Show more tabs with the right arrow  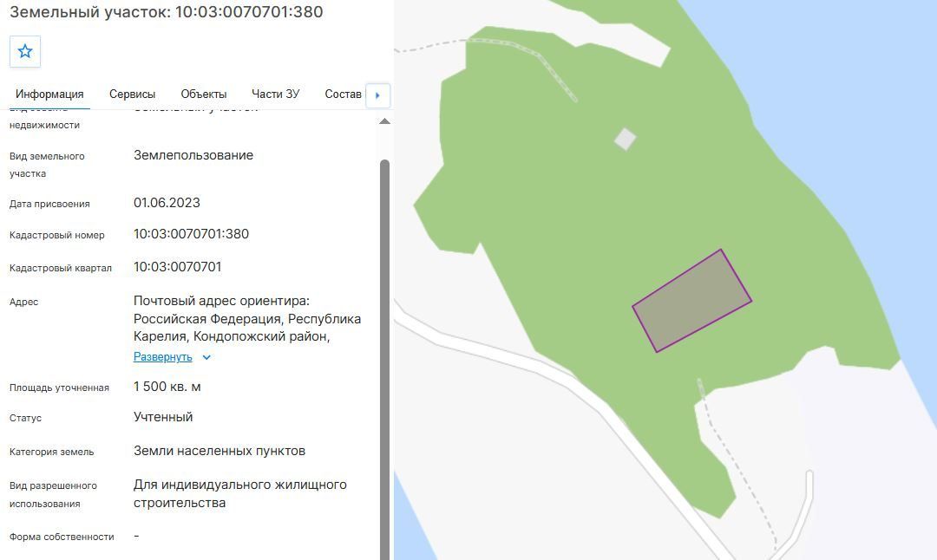pyautogui.click(x=377, y=95)
